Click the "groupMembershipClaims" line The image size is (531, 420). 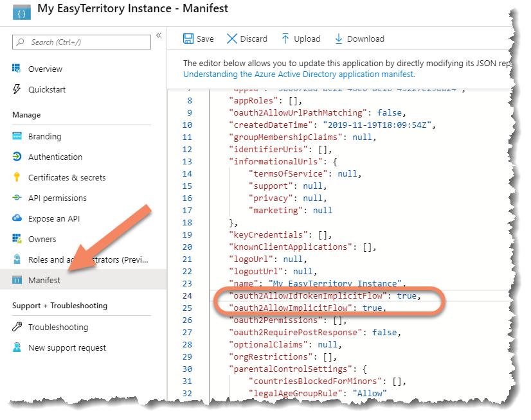pos(303,137)
